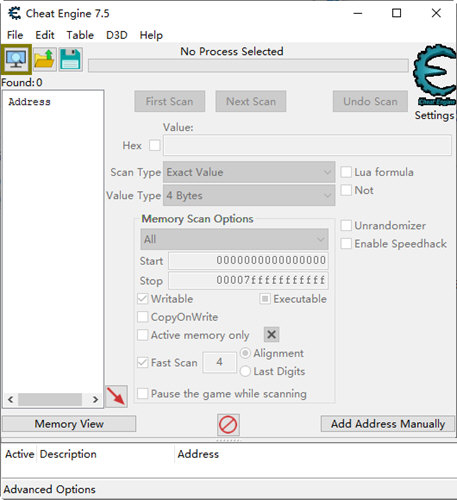
Task: Open the Scan Type dropdown
Action: tap(249, 172)
